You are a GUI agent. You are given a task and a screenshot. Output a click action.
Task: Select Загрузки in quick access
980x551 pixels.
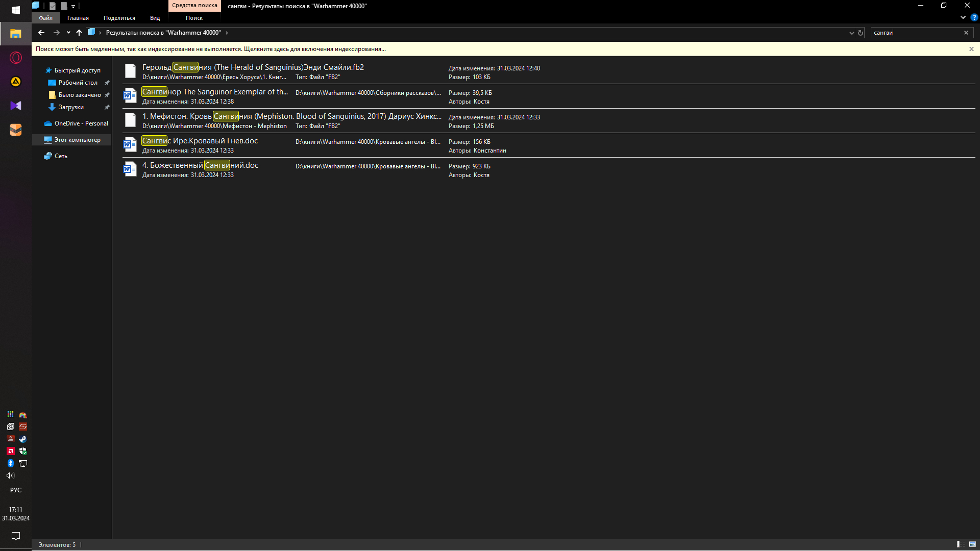[71, 107]
